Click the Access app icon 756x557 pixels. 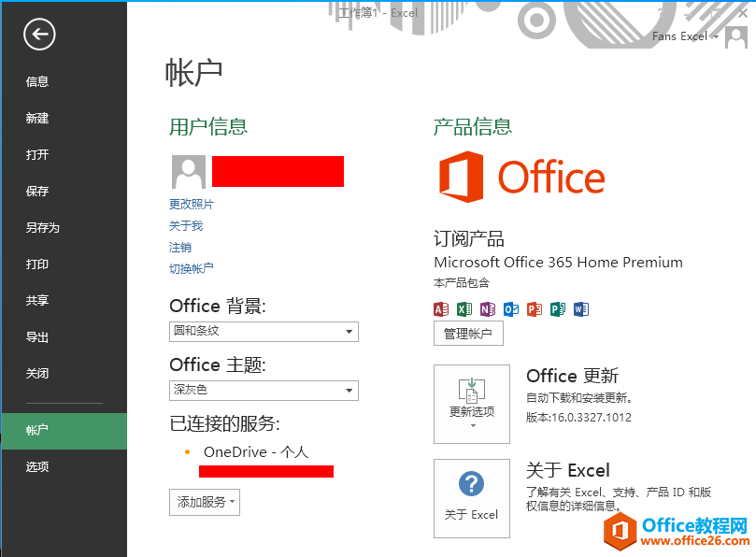pyautogui.click(x=441, y=309)
